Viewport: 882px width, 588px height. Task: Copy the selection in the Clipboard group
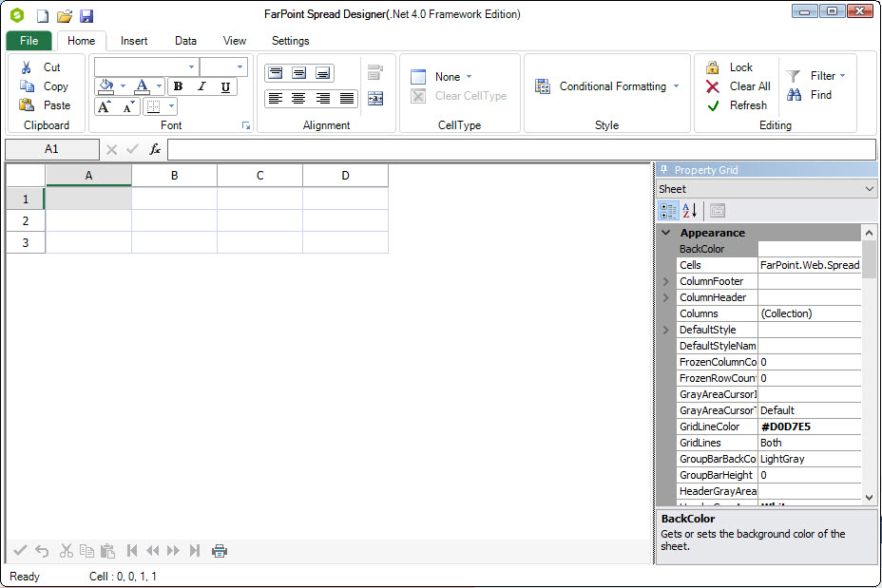coord(44,86)
